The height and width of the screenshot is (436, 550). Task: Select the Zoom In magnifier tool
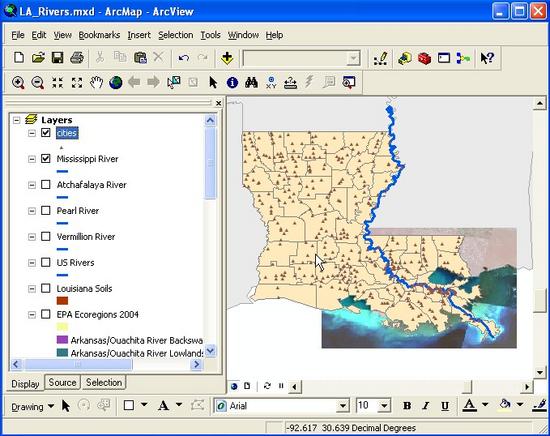[x=18, y=83]
